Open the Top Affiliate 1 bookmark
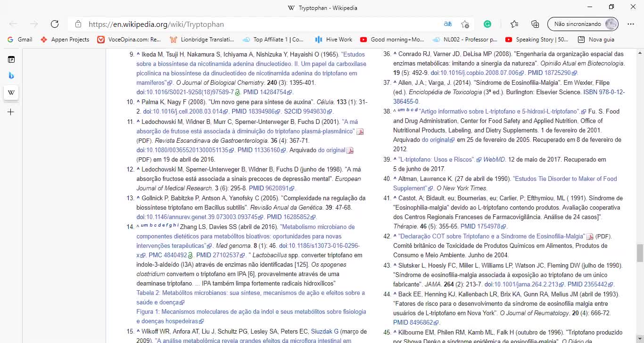This screenshot has height=343, width=644. [x=273, y=40]
